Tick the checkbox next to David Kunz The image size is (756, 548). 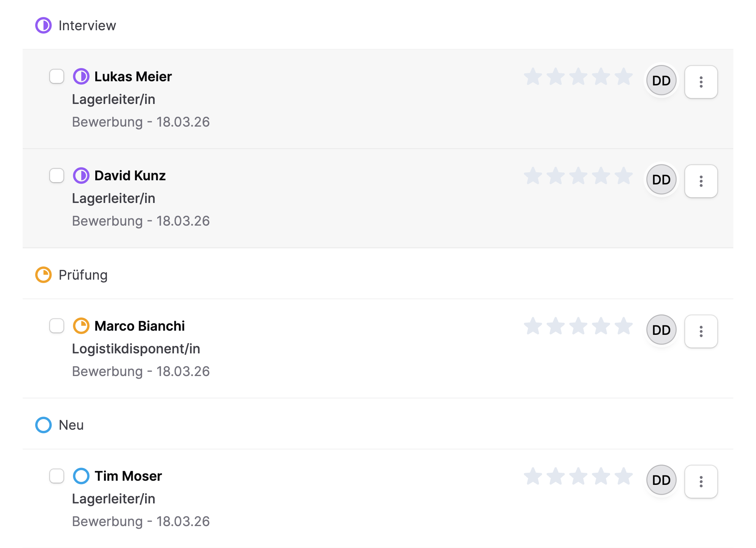(x=57, y=175)
